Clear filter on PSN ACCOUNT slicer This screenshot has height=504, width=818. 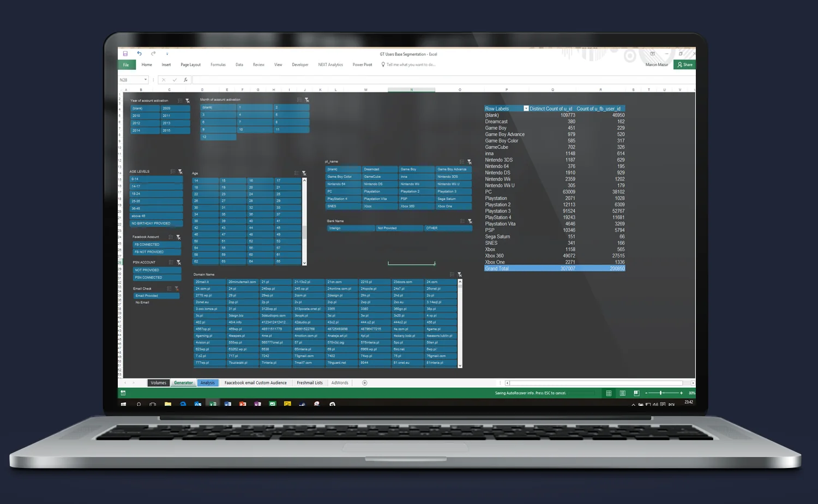click(x=178, y=262)
